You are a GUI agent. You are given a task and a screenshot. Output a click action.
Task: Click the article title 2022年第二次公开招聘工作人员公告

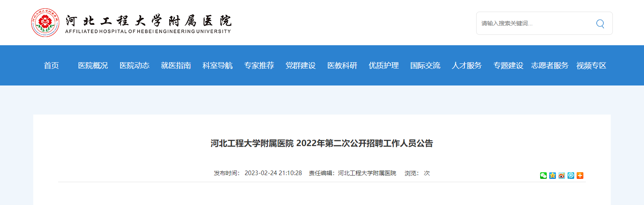click(x=322, y=144)
